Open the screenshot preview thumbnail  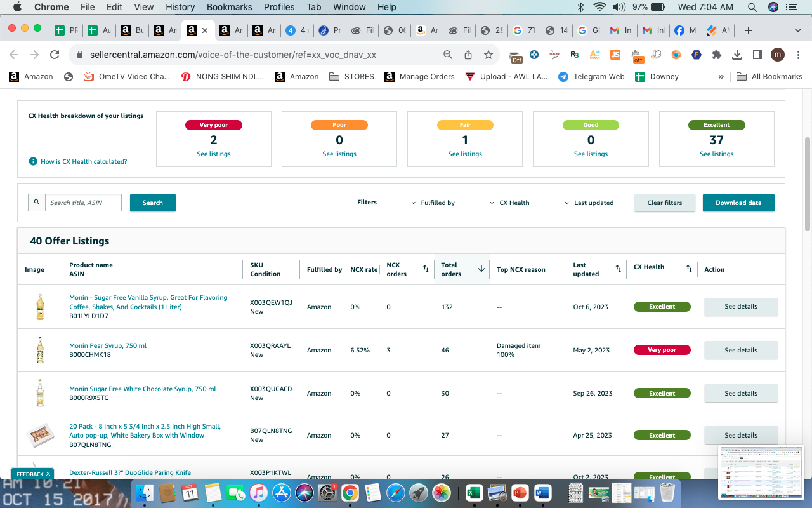[760, 472]
